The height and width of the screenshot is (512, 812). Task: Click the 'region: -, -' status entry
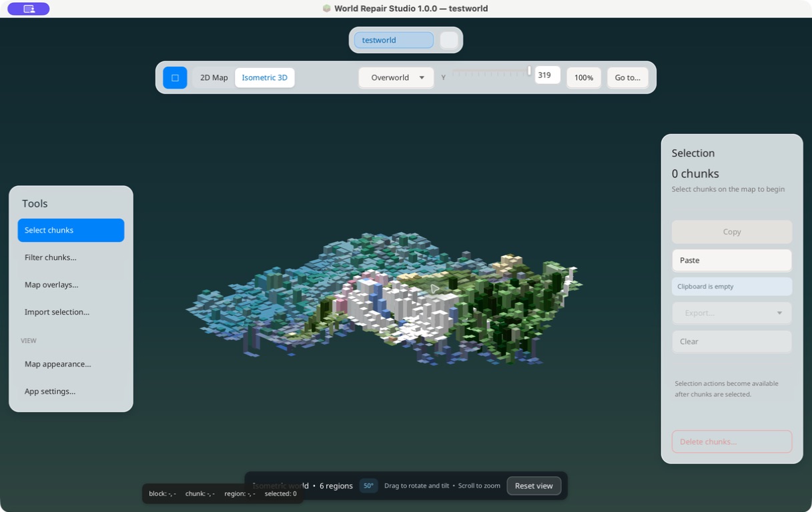click(x=240, y=494)
